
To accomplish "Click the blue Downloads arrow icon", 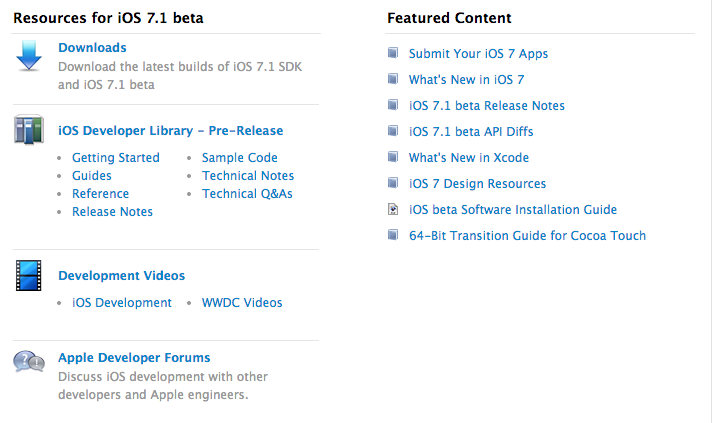I will pyautogui.click(x=29, y=57).
